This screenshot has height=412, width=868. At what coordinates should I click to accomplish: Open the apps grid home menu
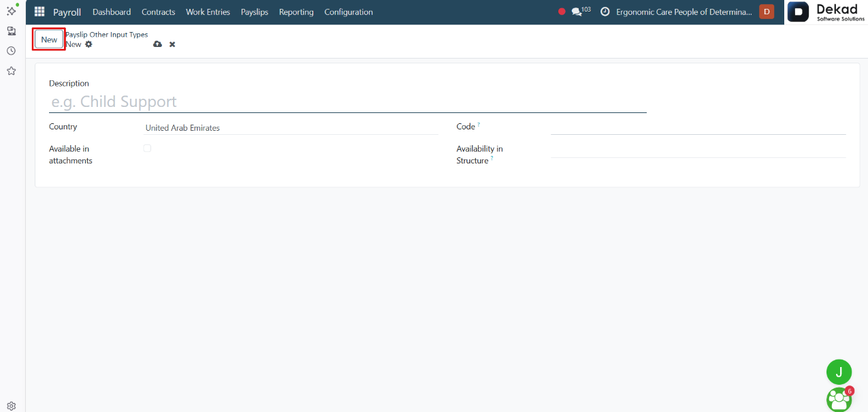pyautogui.click(x=39, y=12)
